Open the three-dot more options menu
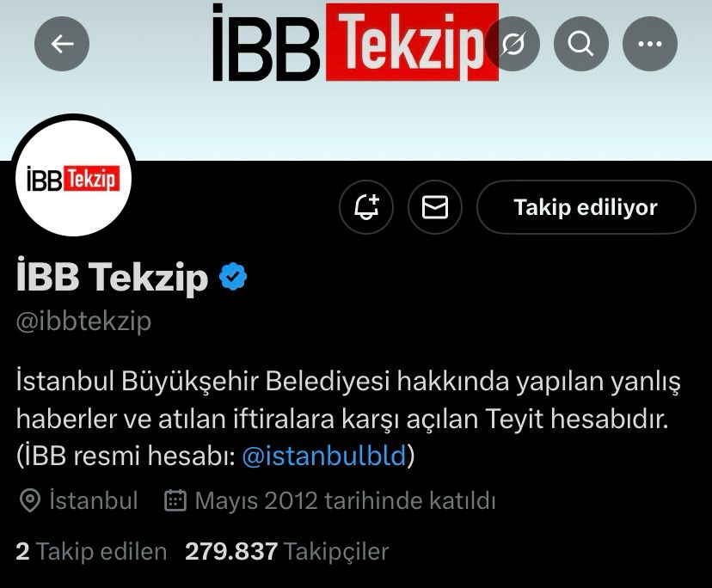712x588 pixels. tap(650, 44)
